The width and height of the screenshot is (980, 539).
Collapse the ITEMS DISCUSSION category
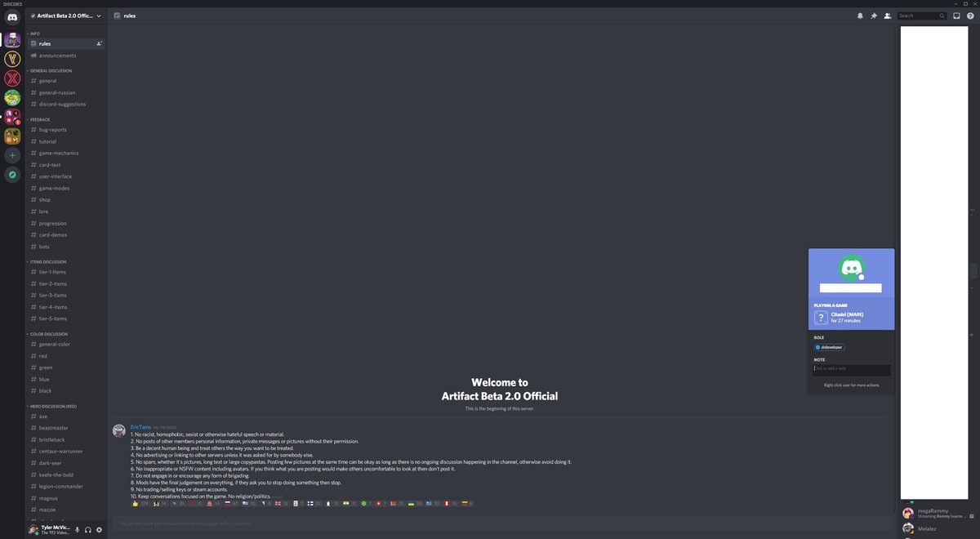(x=48, y=262)
